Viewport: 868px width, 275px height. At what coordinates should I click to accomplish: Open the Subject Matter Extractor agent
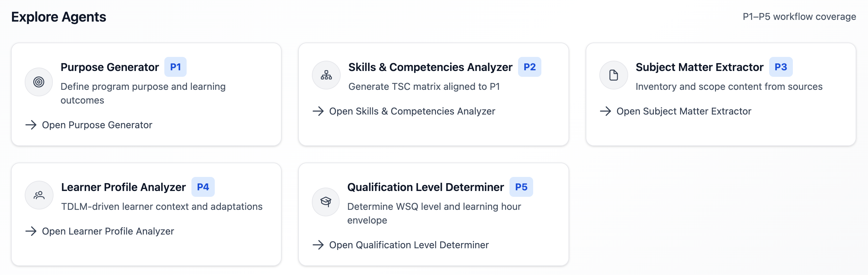684,111
